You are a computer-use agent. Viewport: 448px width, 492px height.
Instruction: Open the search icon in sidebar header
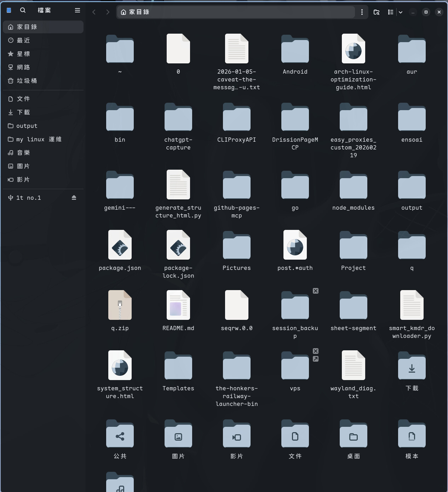[23, 10]
